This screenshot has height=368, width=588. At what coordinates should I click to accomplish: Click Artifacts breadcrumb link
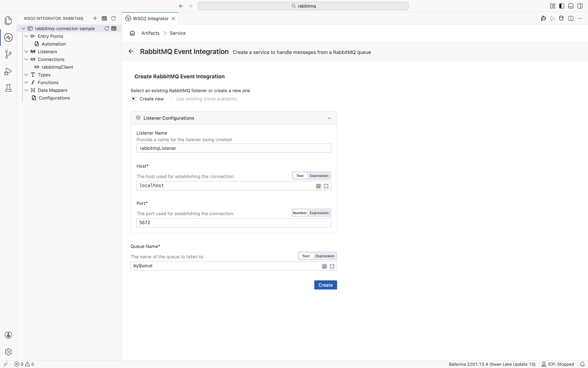(150, 33)
